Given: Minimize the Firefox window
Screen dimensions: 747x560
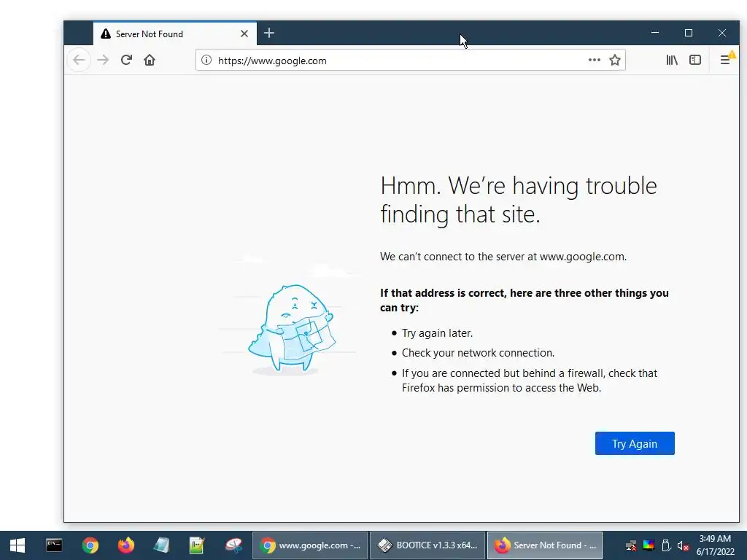Looking at the screenshot, I should (x=655, y=33).
